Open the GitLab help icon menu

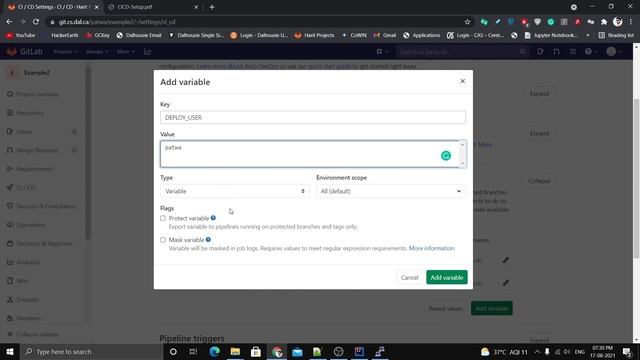click(x=590, y=52)
